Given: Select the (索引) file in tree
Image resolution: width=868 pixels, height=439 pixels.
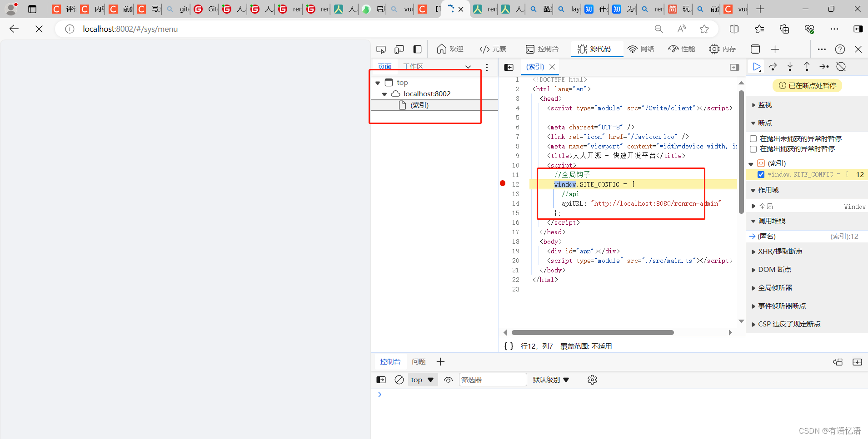Looking at the screenshot, I should coord(419,105).
